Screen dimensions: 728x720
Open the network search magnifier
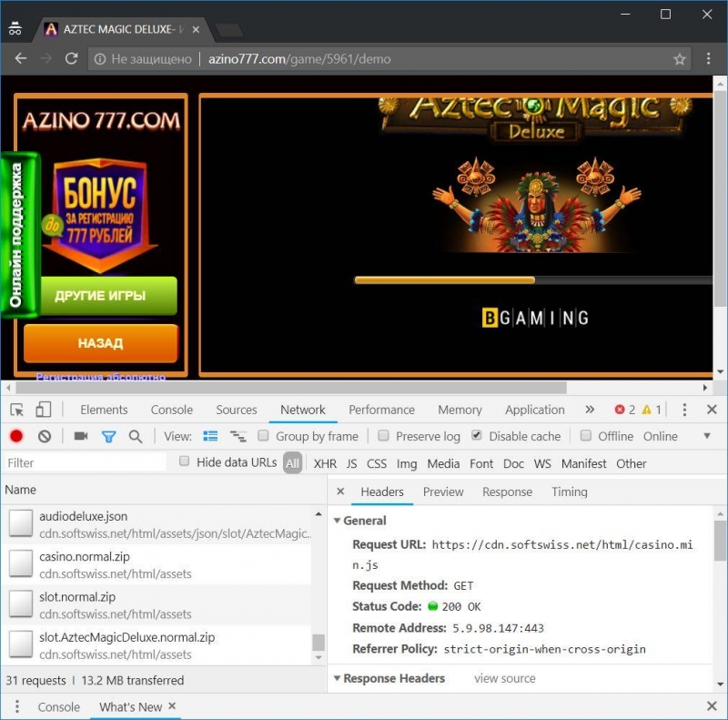click(x=136, y=436)
